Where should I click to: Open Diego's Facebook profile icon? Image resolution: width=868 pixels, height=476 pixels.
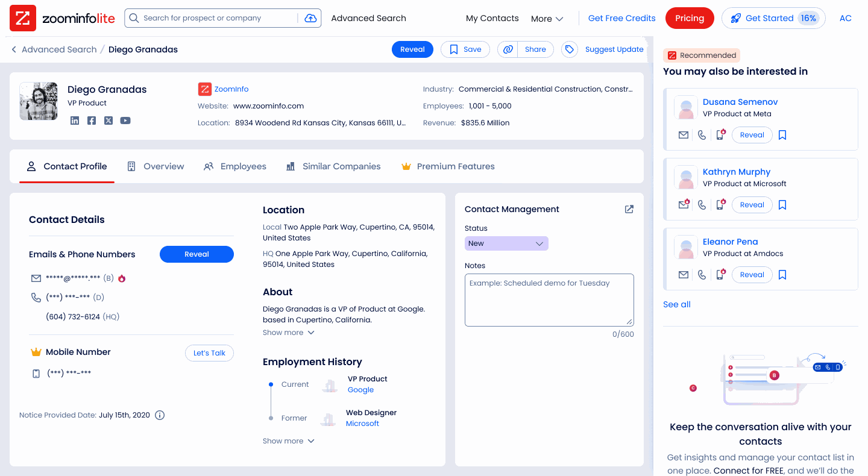(x=92, y=121)
